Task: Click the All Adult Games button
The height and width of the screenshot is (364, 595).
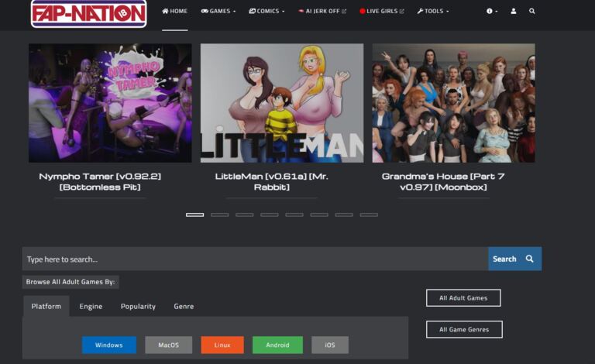Action: point(463,298)
